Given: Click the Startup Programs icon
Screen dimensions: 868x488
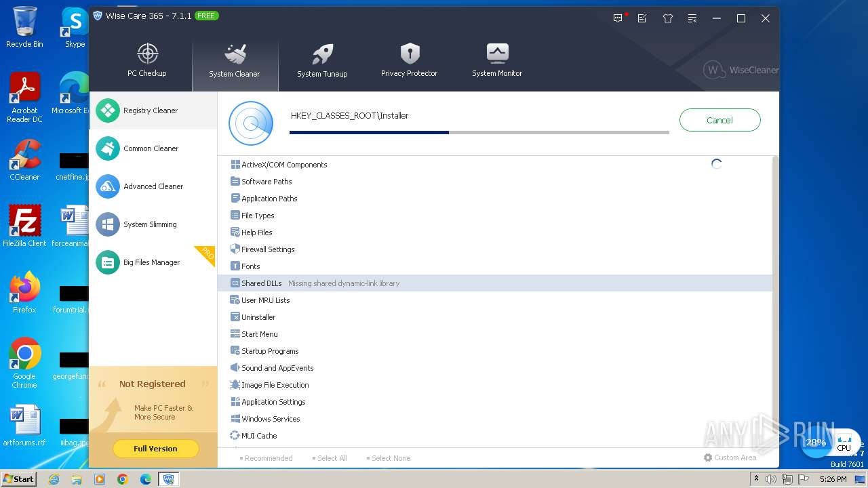Looking at the screenshot, I should click(x=235, y=351).
